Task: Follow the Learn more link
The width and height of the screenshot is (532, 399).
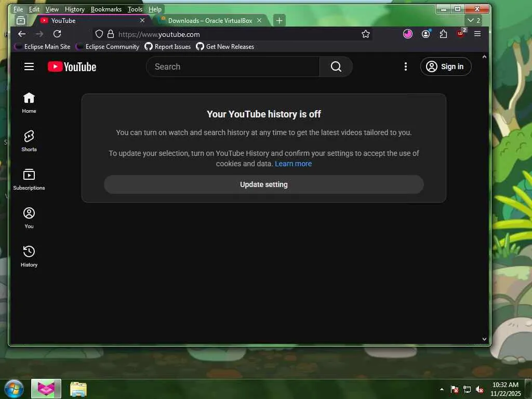Action: tap(293, 164)
